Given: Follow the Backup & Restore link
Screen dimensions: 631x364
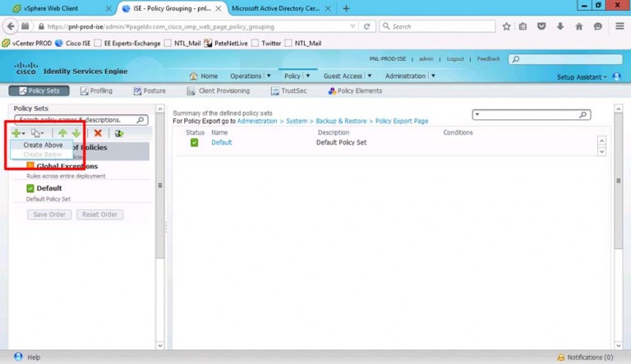Looking at the screenshot, I should click(x=341, y=122).
